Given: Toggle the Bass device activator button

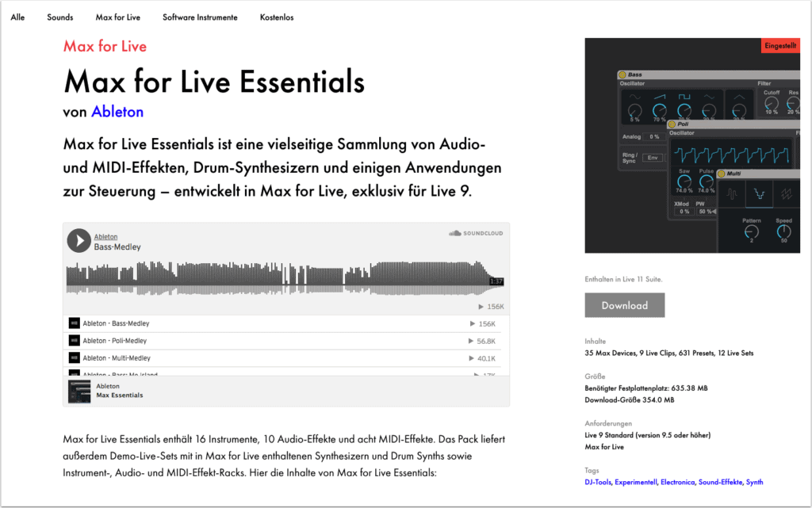Looking at the screenshot, I should pos(622,74).
